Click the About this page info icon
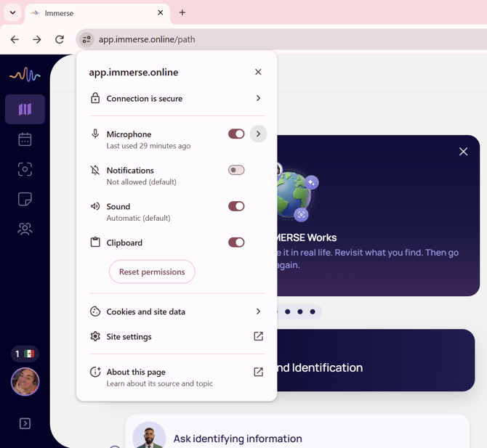This screenshot has height=448, width=487. pyautogui.click(x=95, y=372)
